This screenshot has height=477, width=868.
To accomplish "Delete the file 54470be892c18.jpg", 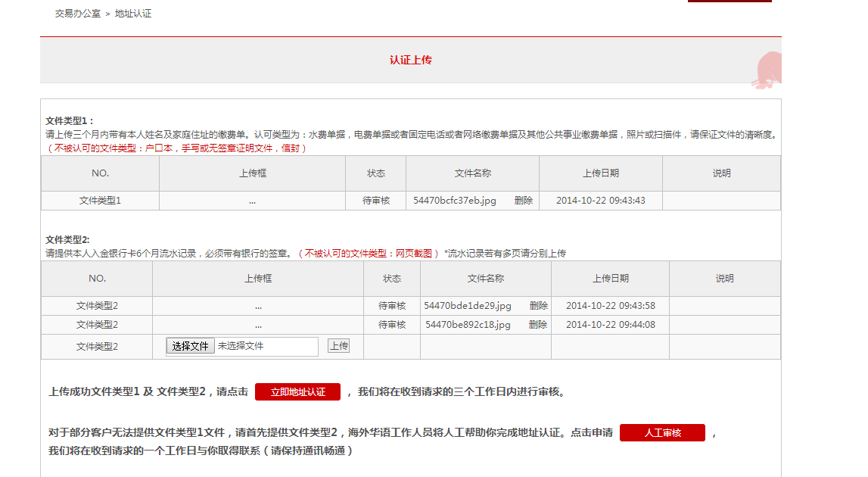I will (x=538, y=325).
